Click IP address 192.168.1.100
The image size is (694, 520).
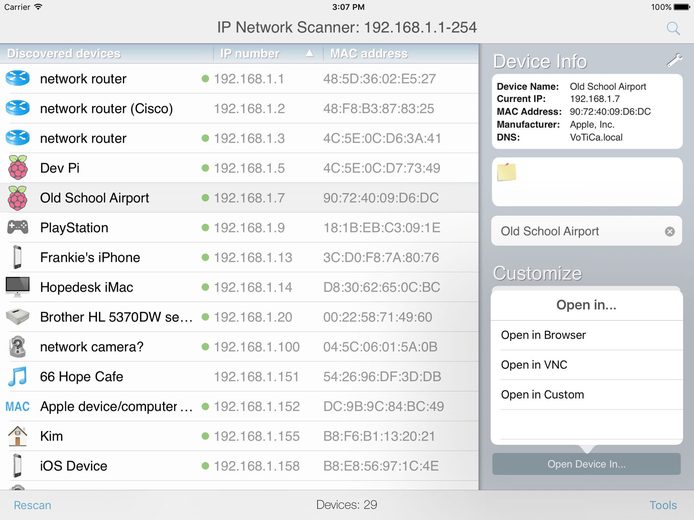pyautogui.click(x=257, y=347)
